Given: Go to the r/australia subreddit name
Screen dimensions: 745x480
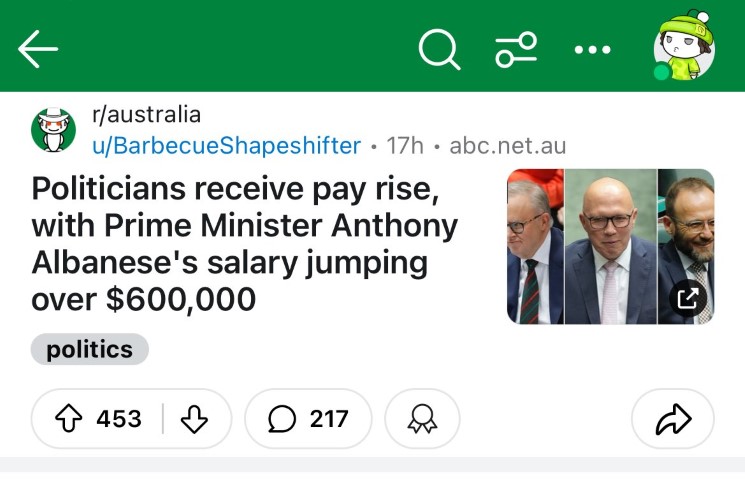Looking at the screenshot, I should pos(146,114).
